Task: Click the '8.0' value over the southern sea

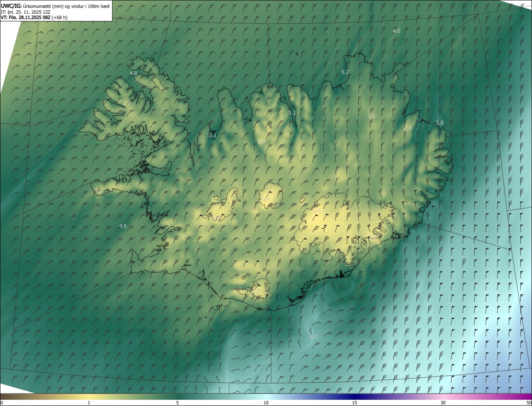Action: pos(313,337)
